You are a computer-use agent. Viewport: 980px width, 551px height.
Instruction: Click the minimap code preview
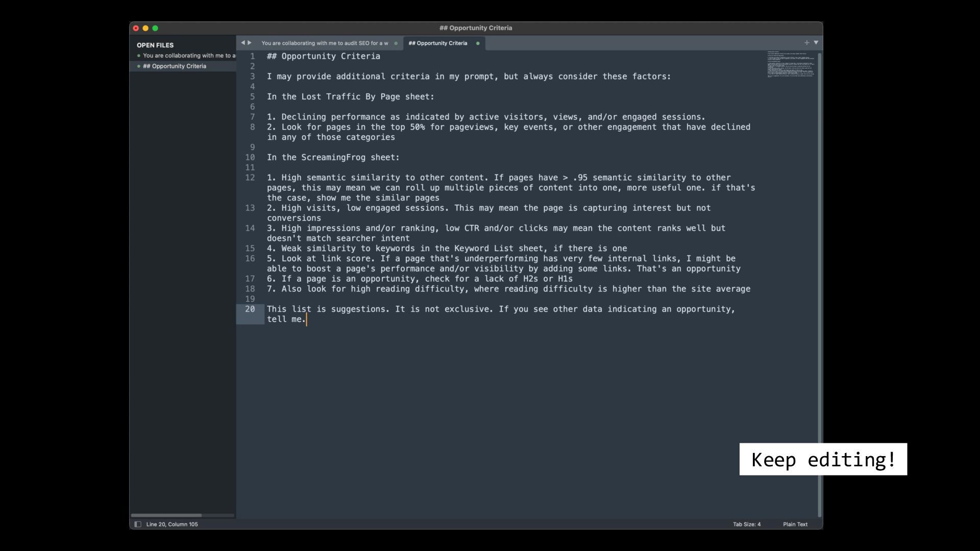tap(790, 64)
